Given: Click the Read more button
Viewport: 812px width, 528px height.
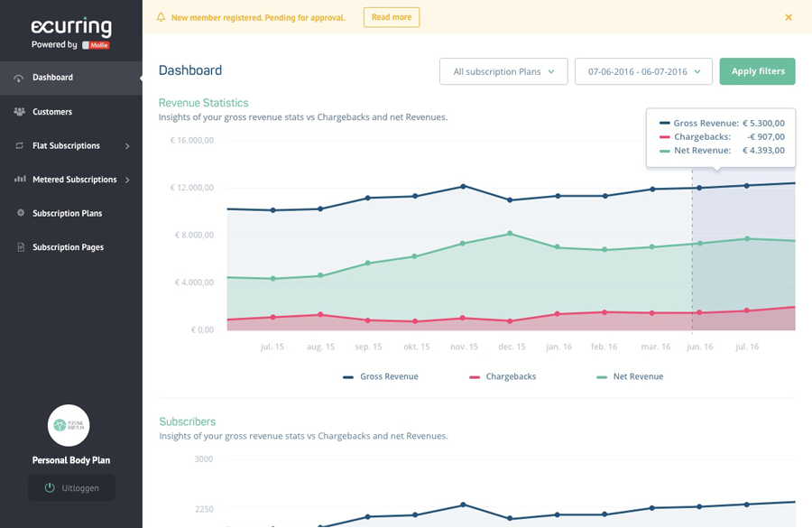Looking at the screenshot, I should click(x=392, y=17).
